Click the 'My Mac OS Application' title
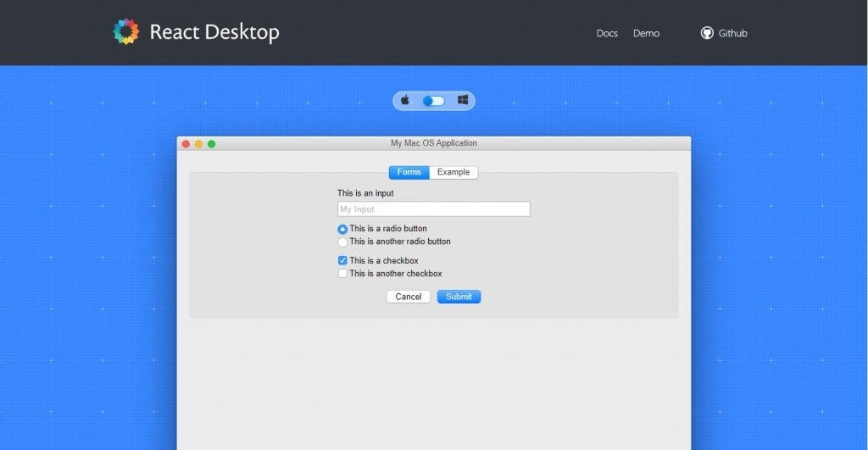 pos(434,143)
